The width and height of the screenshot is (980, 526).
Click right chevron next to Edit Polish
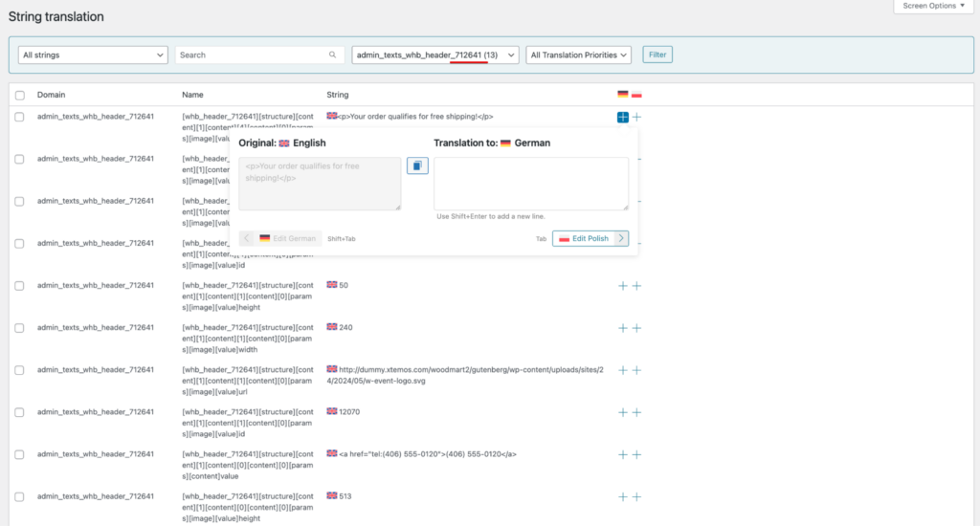[x=621, y=238]
